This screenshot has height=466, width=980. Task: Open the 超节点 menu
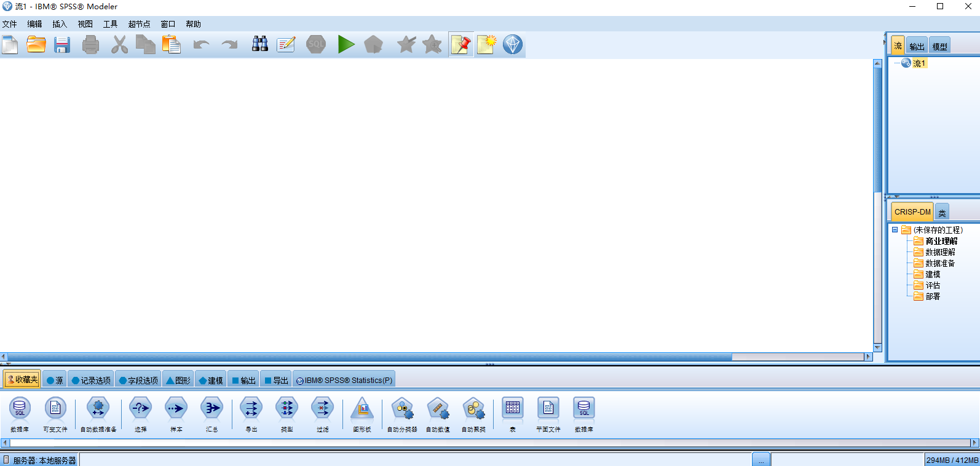139,24
